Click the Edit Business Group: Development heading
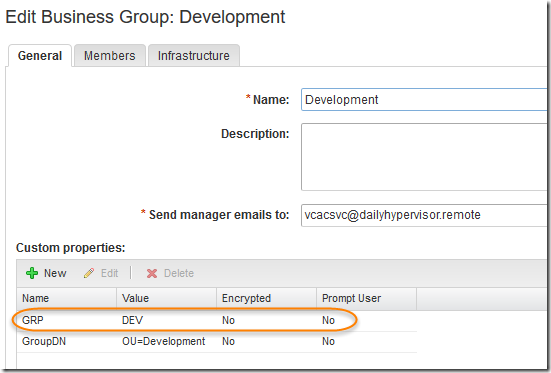Viewport: 551px width, 373px height. click(145, 17)
